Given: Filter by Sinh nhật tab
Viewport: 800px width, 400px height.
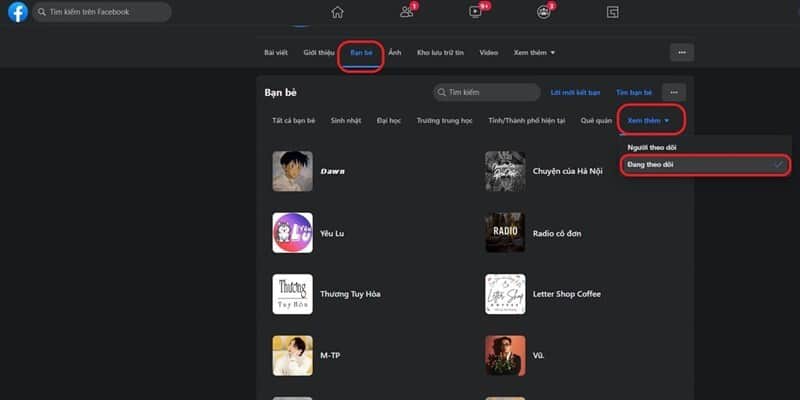Looking at the screenshot, I should [345, 120].
